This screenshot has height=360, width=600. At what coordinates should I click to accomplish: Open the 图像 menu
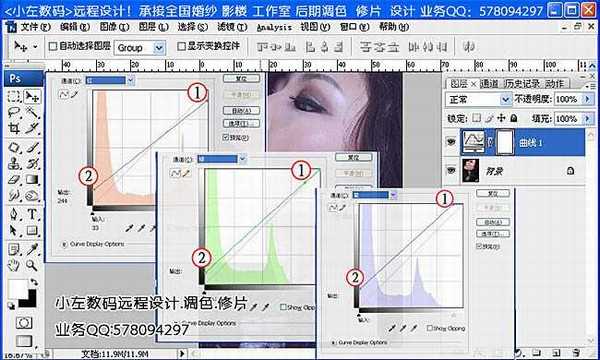(x=114, y=27)
